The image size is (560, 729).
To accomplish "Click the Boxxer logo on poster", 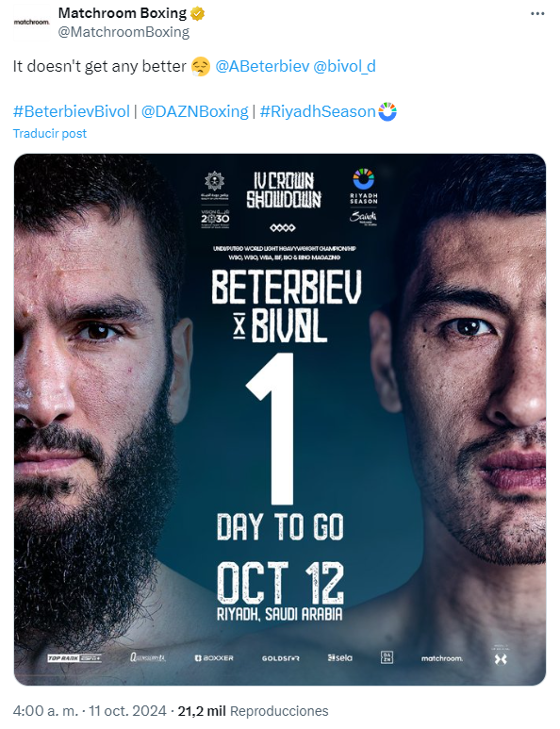I will pyautogui.click(x=214, y=658).
